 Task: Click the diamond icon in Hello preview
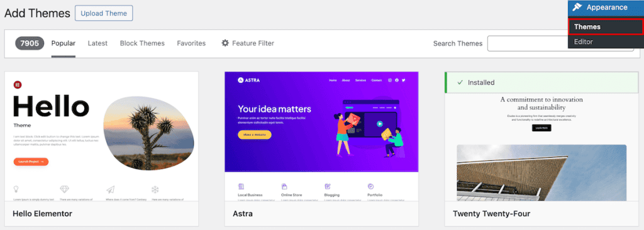[x=65, y=189]
